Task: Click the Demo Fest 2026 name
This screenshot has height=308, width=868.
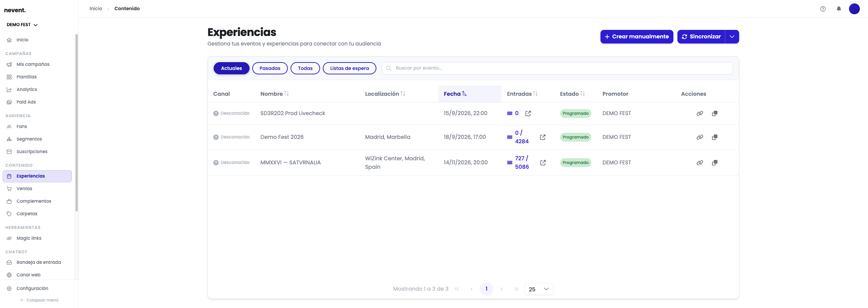Action: (282, 137)
